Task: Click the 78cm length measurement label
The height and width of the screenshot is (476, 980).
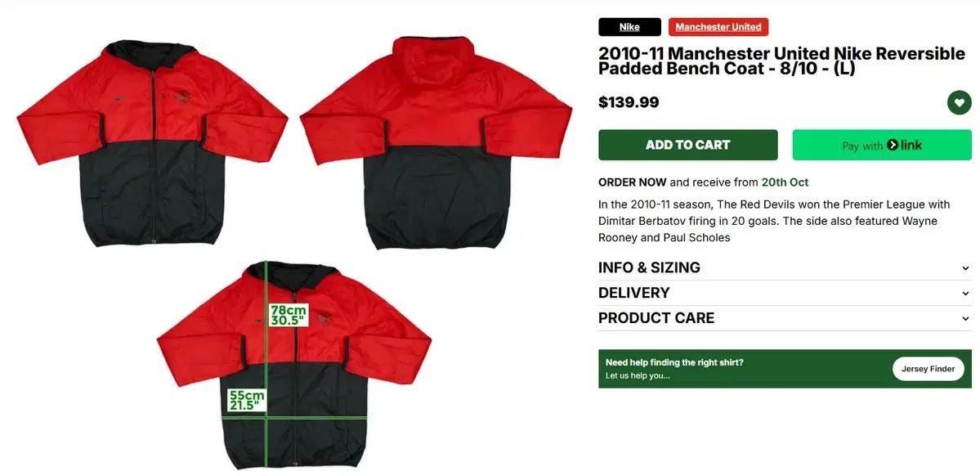Action: click(x=289, y=315)
